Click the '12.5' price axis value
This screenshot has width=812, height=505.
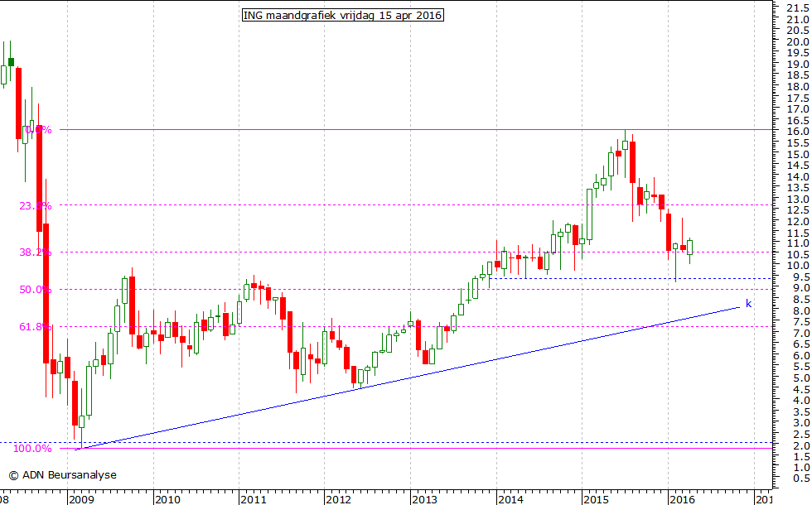tap(798, 210)
